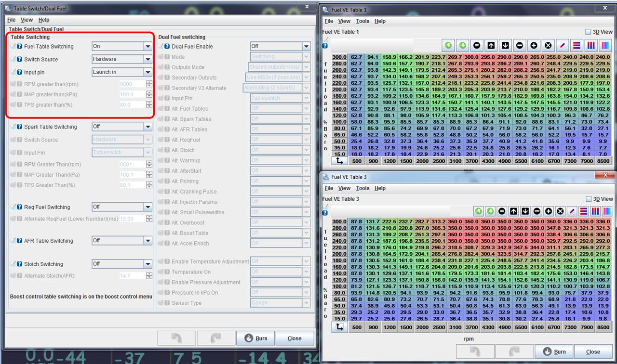Open the Stoich Switching dropdown
Image resolution: width=617 pixels, height=364 pixels.
tap(122, 264)
